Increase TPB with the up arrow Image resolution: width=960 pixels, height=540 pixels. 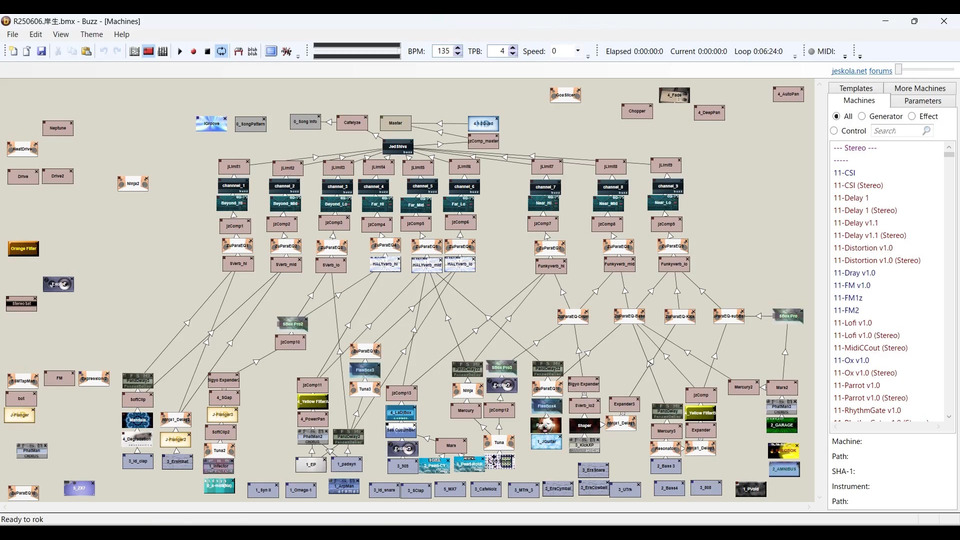(513, 48)
